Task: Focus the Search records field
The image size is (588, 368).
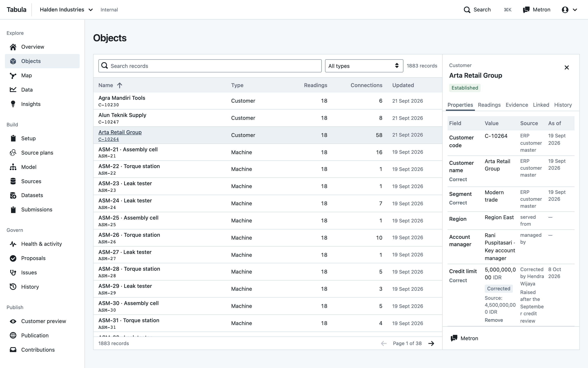Action: [210, 66]
